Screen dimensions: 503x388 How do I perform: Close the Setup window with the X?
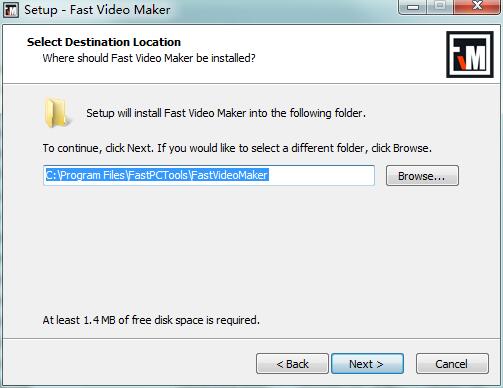pos(477,6)
